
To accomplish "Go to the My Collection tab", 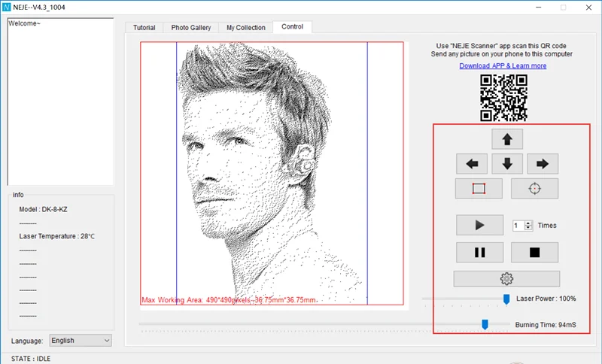I will tap(246, 28).
